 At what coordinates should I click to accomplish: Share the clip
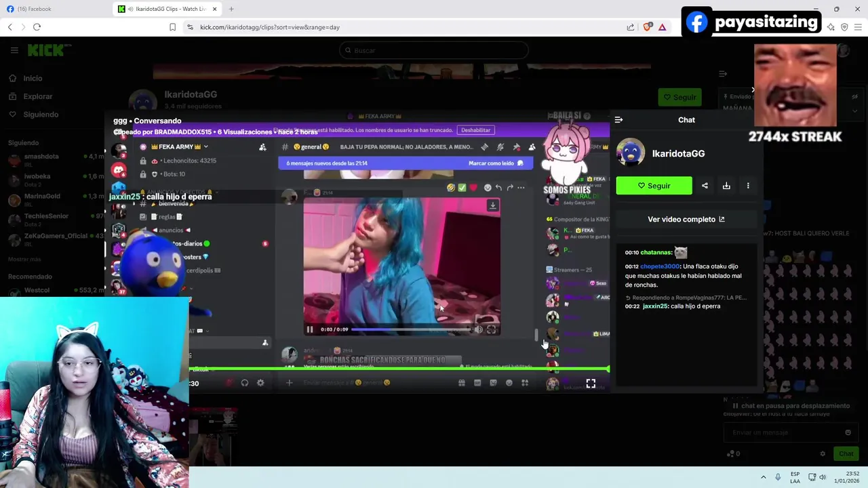click(x=705, y=186)
